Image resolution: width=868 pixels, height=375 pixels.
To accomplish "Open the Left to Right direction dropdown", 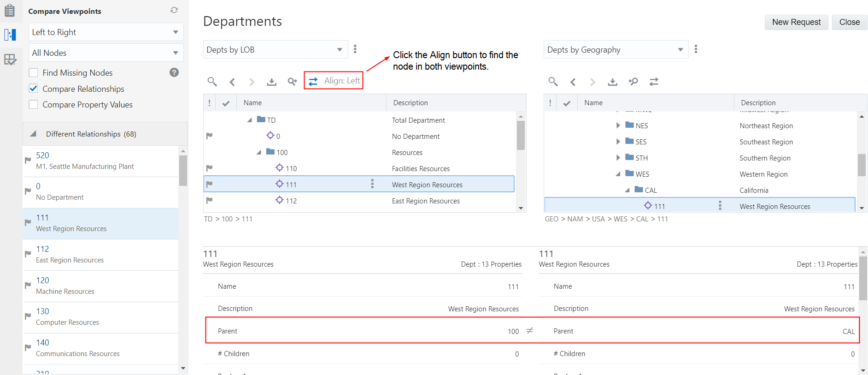I will [x=106, y=32].
